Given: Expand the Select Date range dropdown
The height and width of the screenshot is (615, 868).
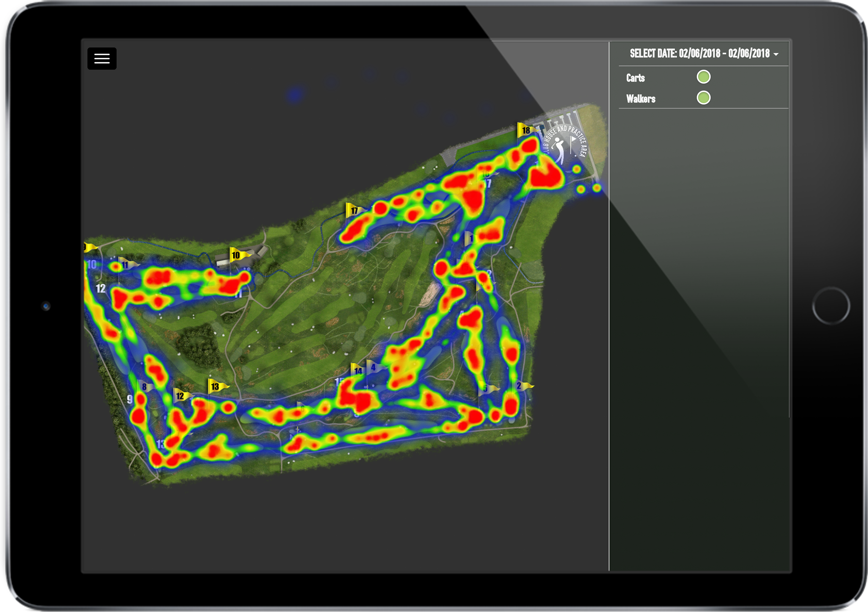Looking at the screenshot, I should click(x=704, y=54).
